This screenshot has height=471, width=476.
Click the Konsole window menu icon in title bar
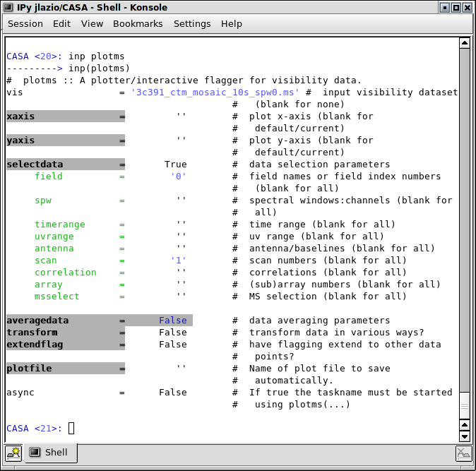(x=8, y=8)
